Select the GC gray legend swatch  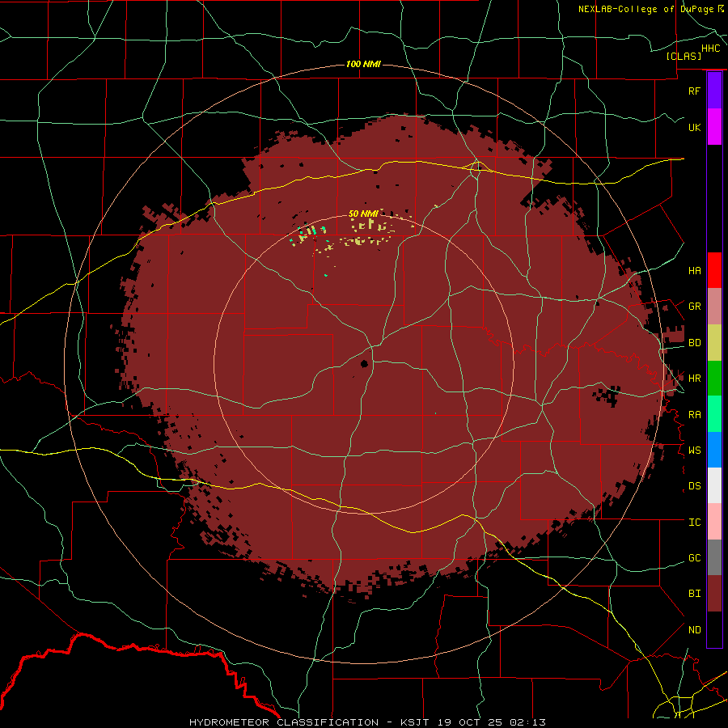pos(714,557)
